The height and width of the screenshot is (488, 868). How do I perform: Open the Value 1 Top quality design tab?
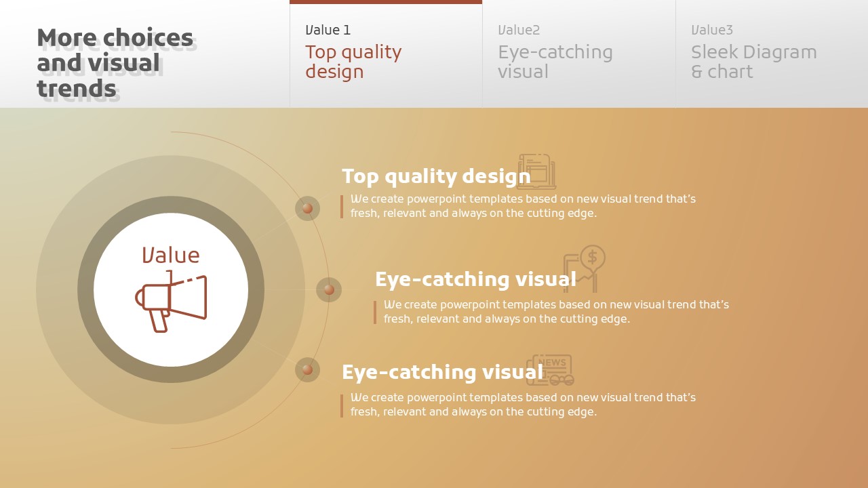(385, 54)
